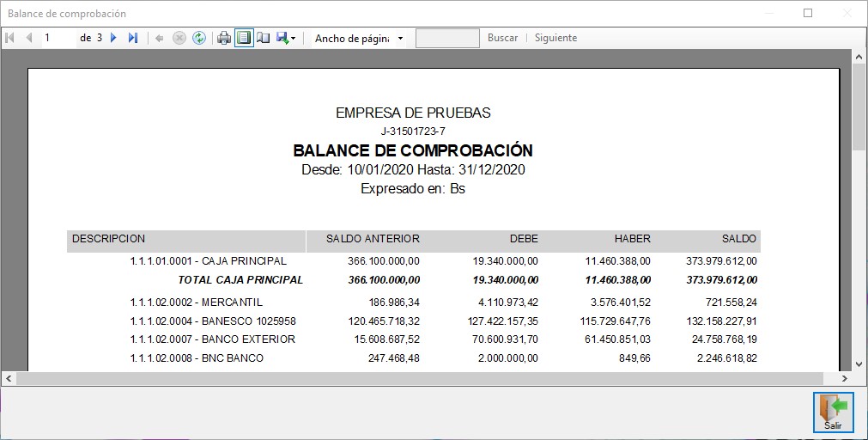The width and height of the screenshot is (868, 440).
Task: Click the back to parent report arrow
Action: pos(160,38)
